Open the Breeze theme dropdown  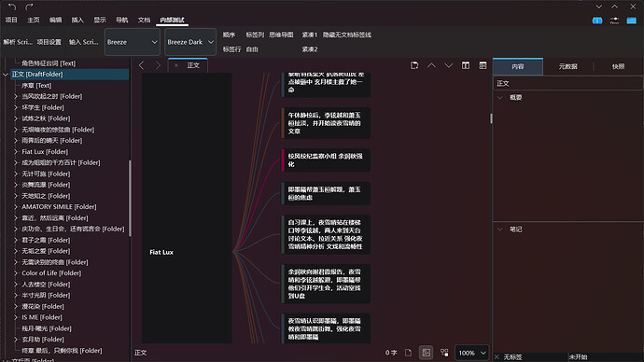133,42
